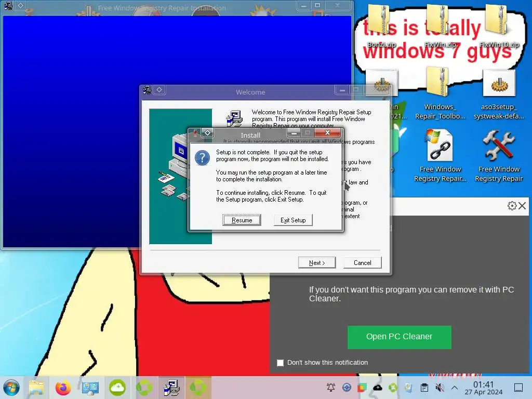The width and height of the screenshot is (532, 399).
Task: Minimize the Install dialog
Action: pos(294,133)
